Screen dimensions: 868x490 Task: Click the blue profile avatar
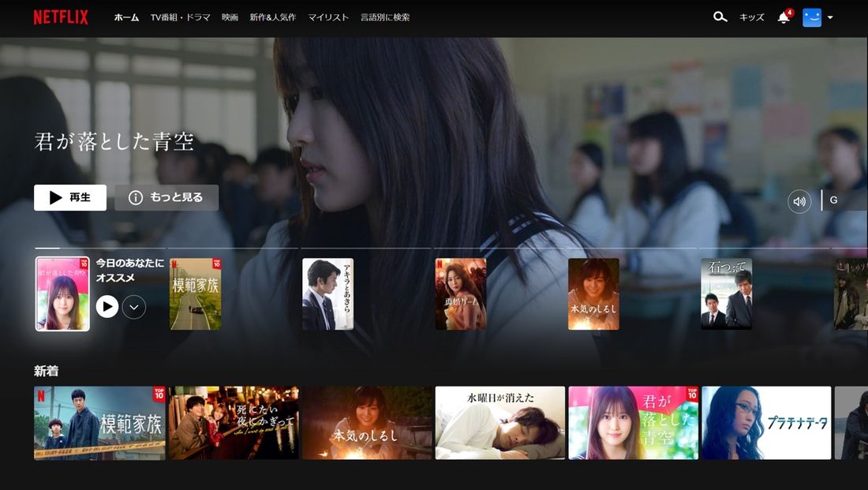(812, 17)
